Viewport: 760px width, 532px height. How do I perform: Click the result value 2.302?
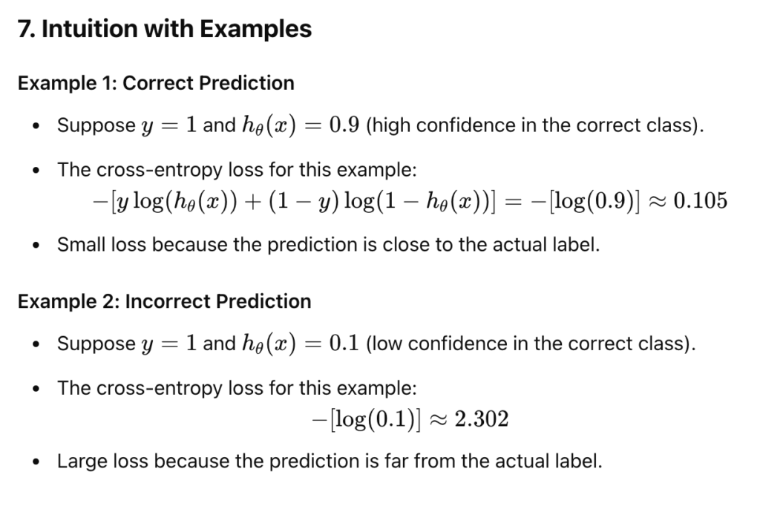(x=482, y=418)
